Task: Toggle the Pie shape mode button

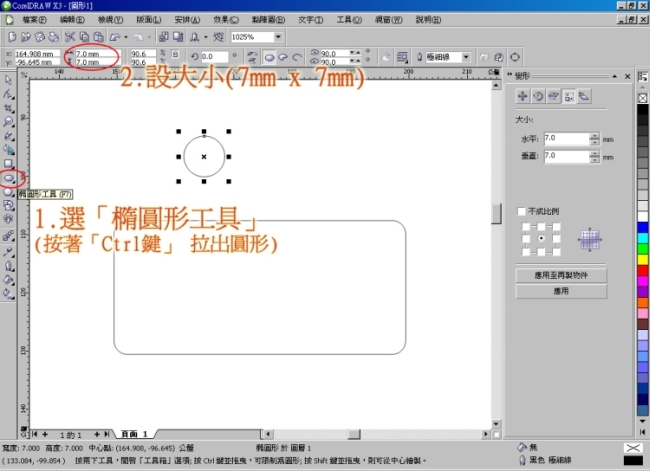Action: (283, 57)
